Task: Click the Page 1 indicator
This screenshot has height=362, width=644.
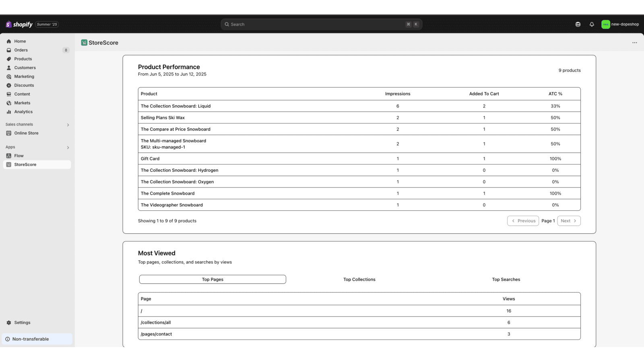Action: (548, 221)
